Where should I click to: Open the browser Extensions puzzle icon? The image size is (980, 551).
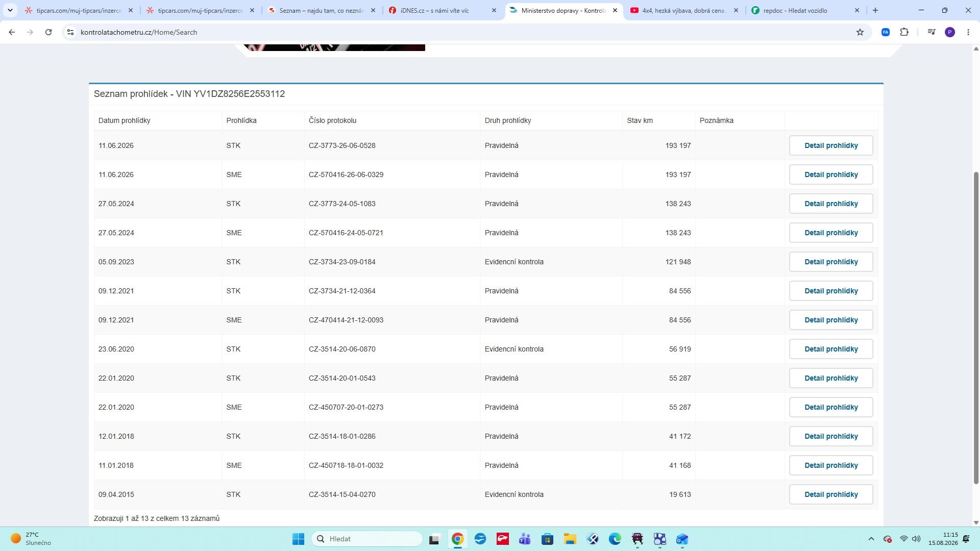(x=904, y=32)
